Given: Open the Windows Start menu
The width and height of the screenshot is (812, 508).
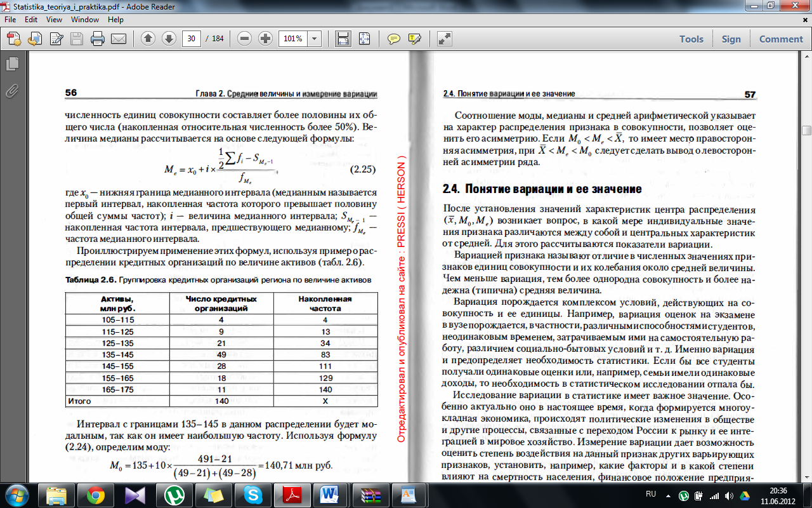Looking at the screenshot, I should coord(16,495).
